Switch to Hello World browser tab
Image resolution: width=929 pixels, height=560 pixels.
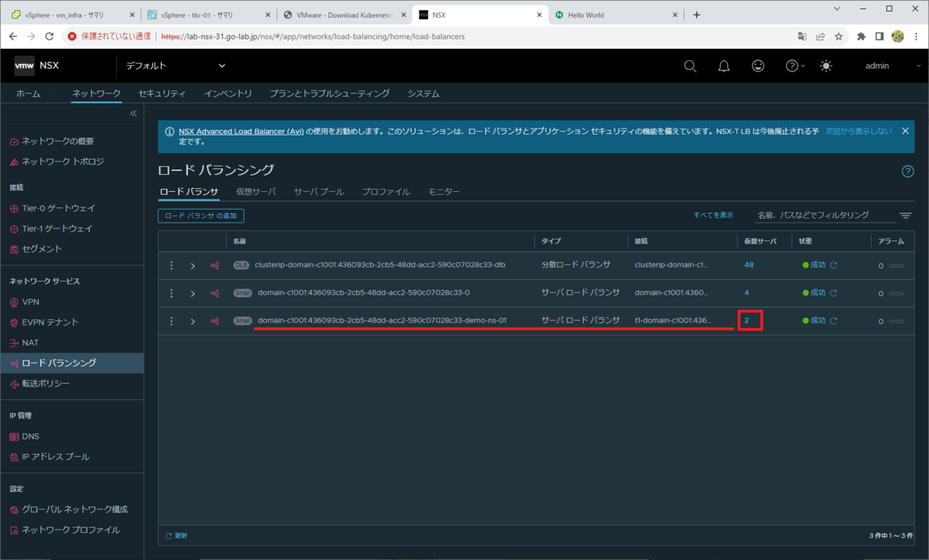[616, 15]
